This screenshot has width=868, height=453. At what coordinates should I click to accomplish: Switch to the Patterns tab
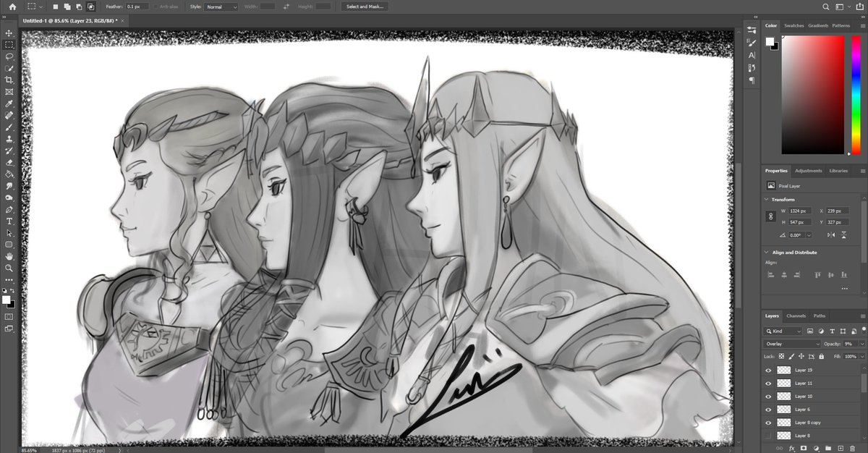click(841, 25)
